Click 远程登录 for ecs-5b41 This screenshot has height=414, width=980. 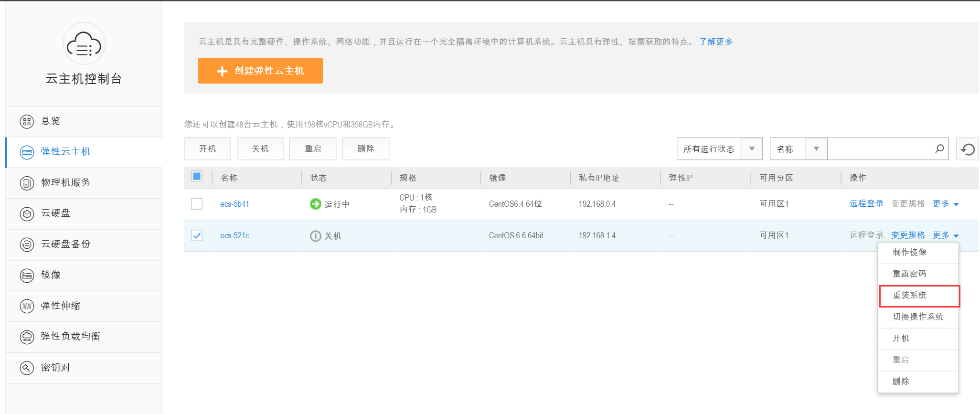tap(866, 204)
